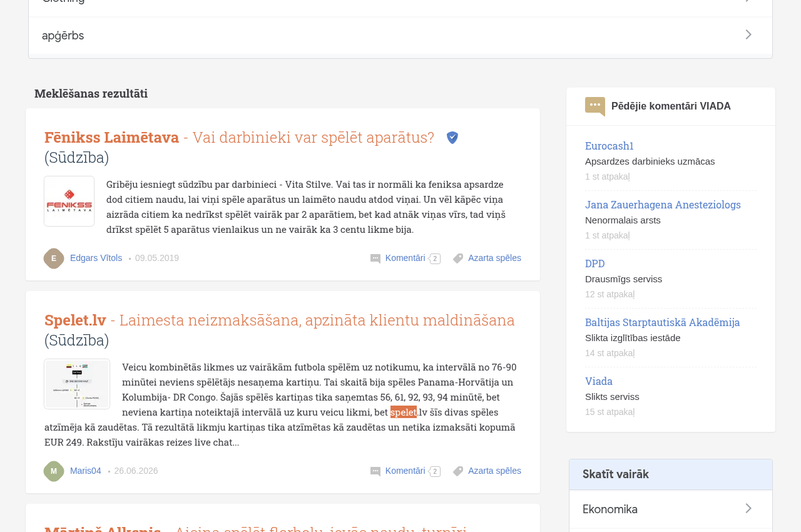Click the verified badge next to Fēnikss Laimētava

452,138
